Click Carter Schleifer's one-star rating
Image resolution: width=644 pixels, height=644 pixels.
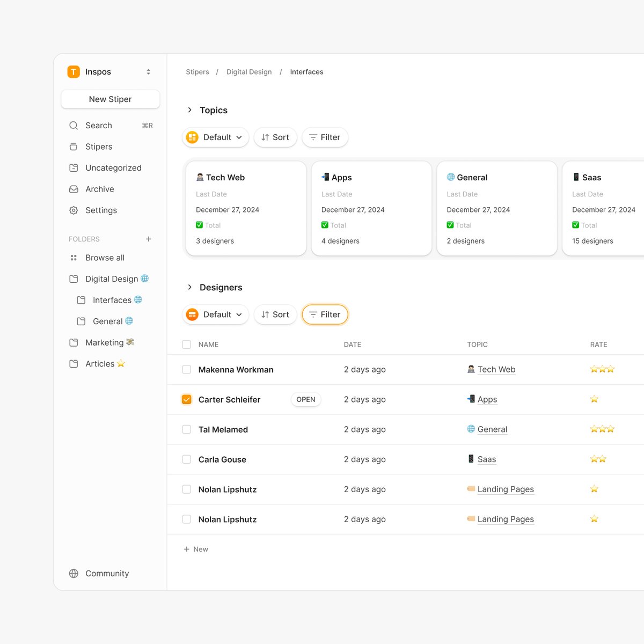click(x=594, y=399)
